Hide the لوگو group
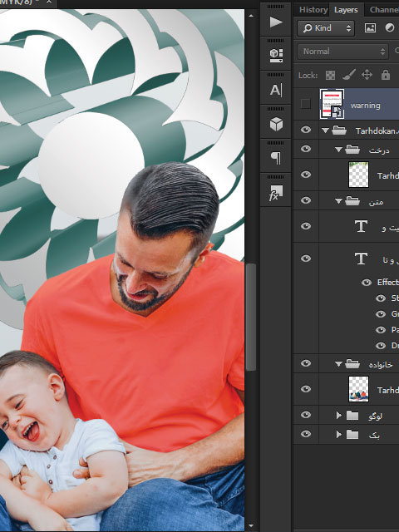 coord(306,415)
